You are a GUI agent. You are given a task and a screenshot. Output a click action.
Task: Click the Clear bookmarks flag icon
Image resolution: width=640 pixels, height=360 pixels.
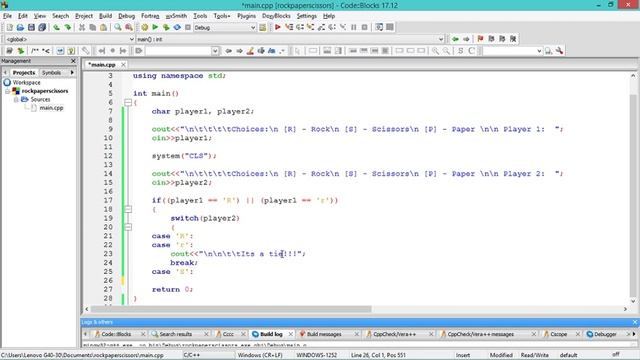click(513, 39)
